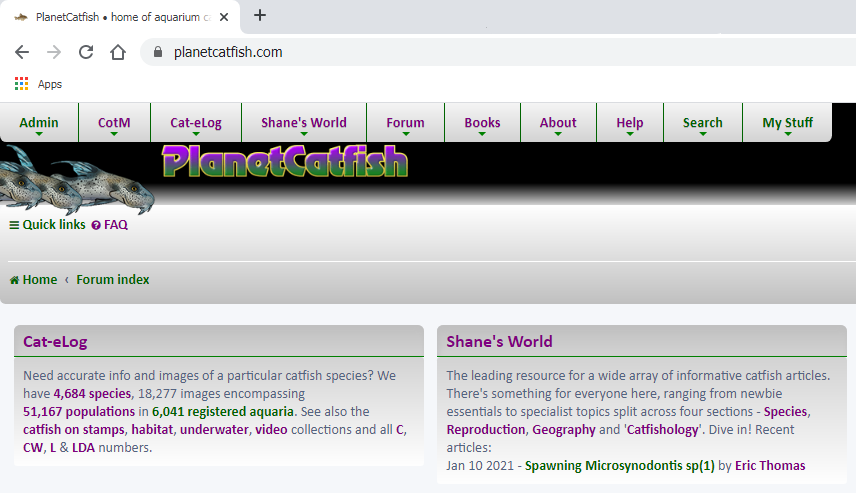Click the catfish trio header image
The width and height of the screenshot is (856, 493).
pos(76,179)
